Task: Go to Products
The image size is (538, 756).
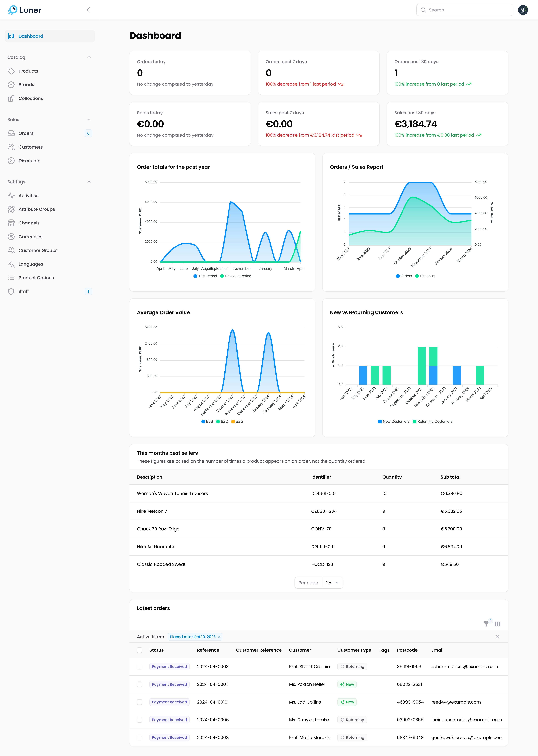Action: tap(50, 71)
